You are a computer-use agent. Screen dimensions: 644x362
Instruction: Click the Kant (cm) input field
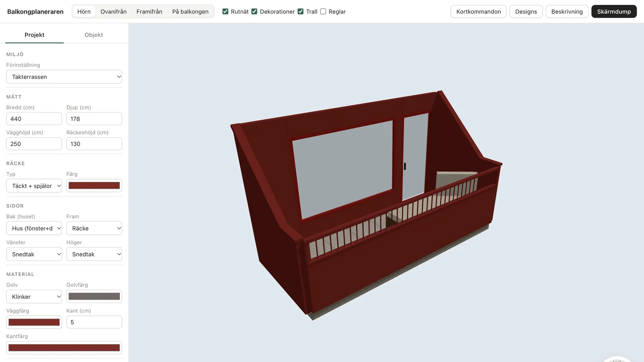(94, 322)
